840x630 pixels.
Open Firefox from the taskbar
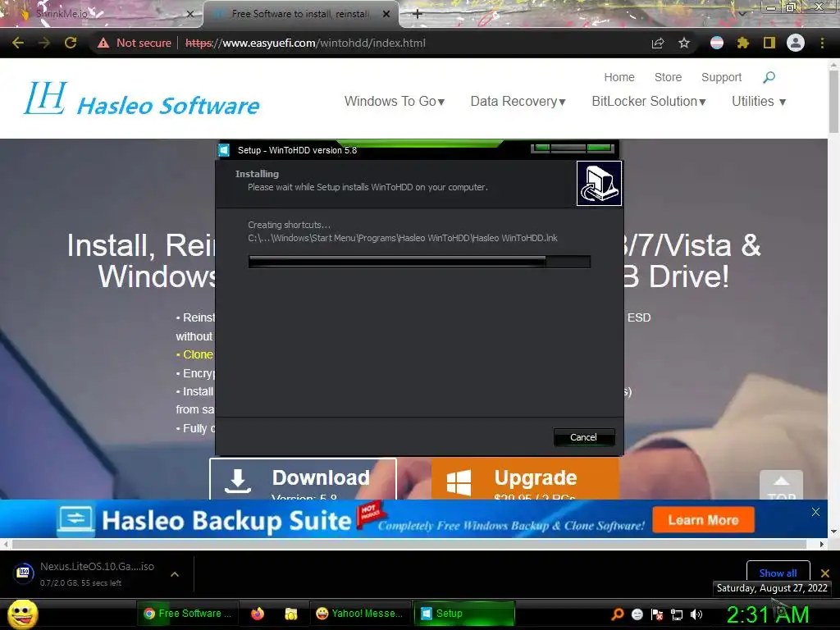click(258, 614)
